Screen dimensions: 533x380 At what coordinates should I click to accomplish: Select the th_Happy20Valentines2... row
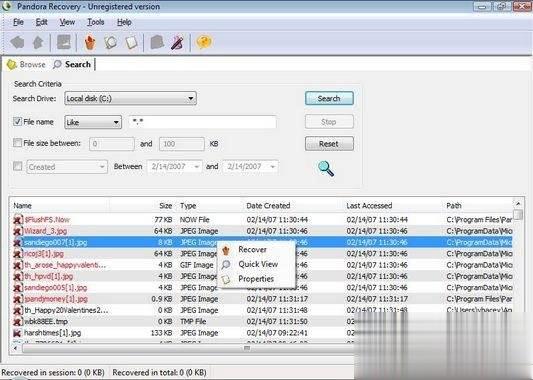click(262, 310)
